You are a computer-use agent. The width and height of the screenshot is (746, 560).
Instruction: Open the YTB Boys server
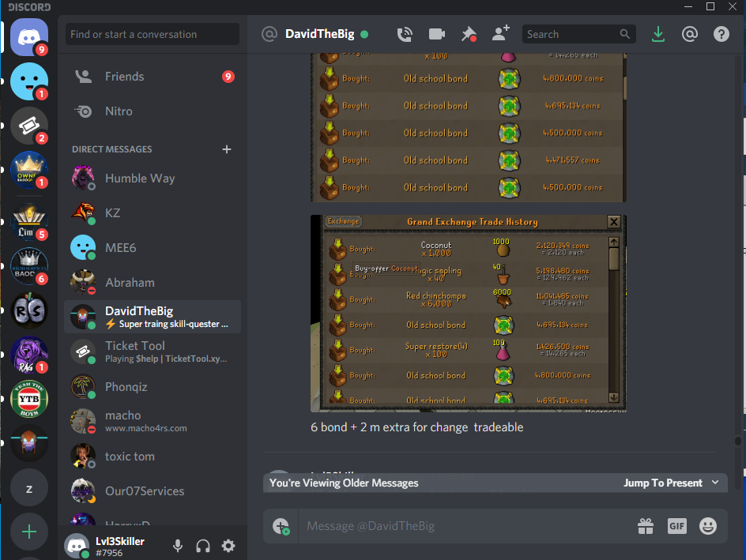click(x=29, y=399)
